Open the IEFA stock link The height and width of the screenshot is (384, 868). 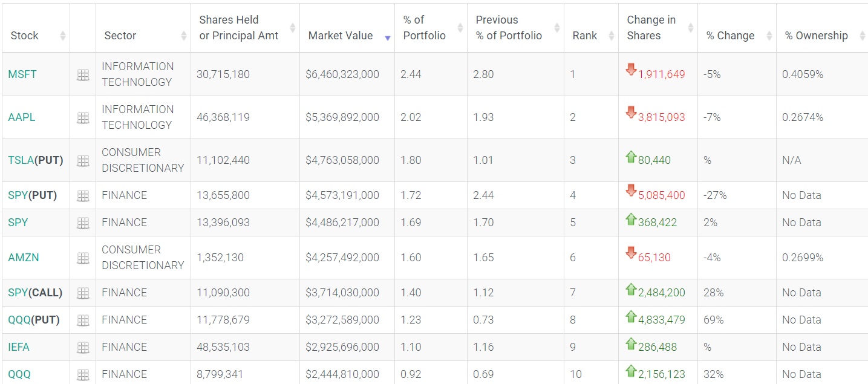coord(19,347)
